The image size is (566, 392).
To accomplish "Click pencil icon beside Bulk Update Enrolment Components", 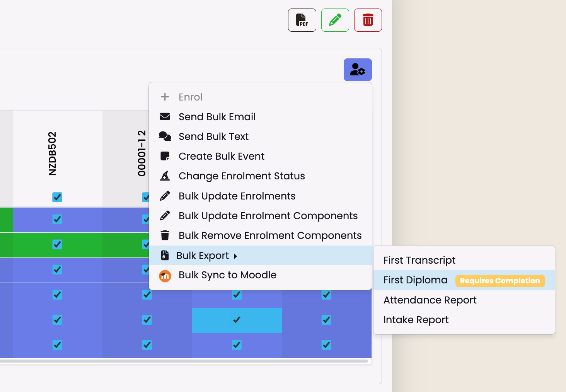I will click(165, 215).
